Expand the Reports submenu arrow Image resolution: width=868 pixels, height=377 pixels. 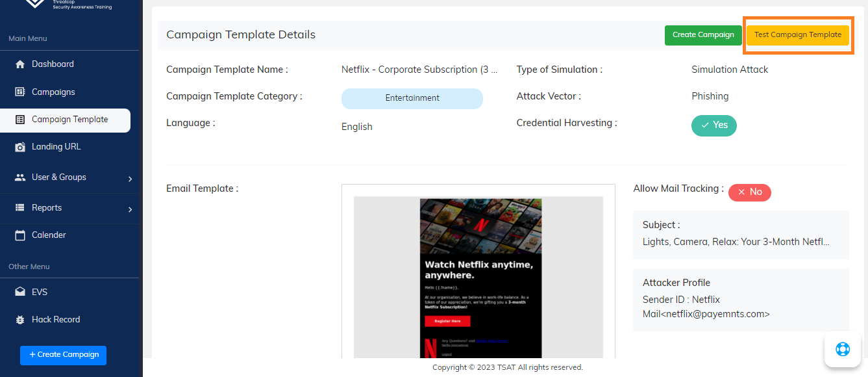coord(130,209)
